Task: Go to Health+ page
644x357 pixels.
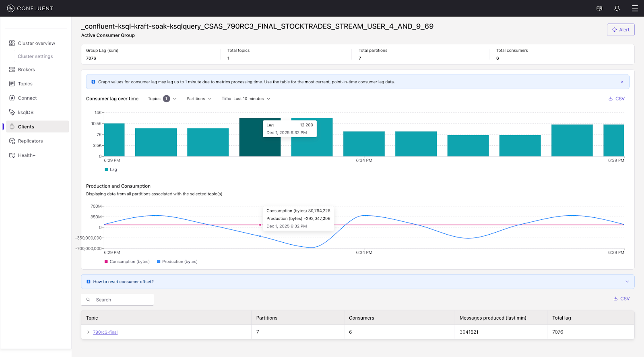Action: [27, 155]
